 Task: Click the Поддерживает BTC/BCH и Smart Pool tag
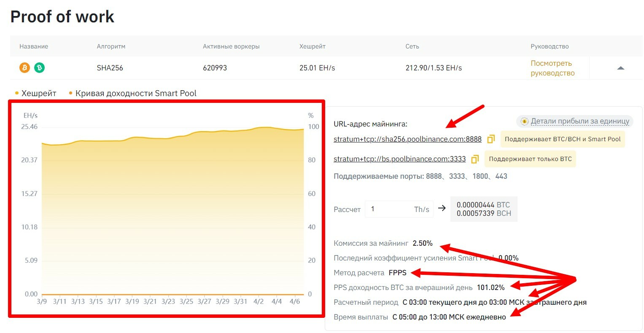pyautogui.click(x=563, y=139)
